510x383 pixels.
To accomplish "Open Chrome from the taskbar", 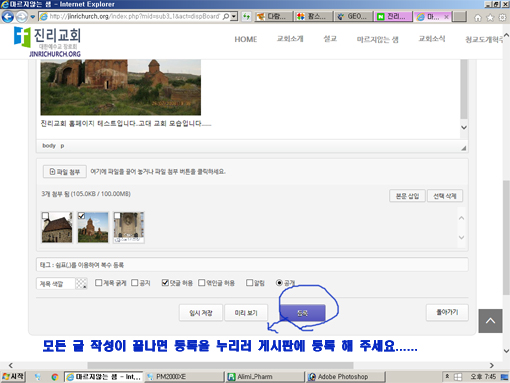I will 55,377.
